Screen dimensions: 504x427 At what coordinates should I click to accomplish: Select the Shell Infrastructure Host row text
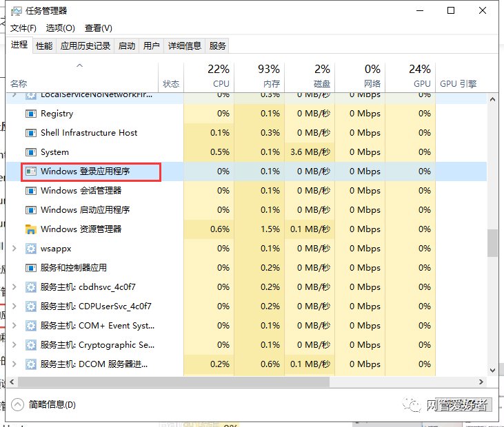89,133
